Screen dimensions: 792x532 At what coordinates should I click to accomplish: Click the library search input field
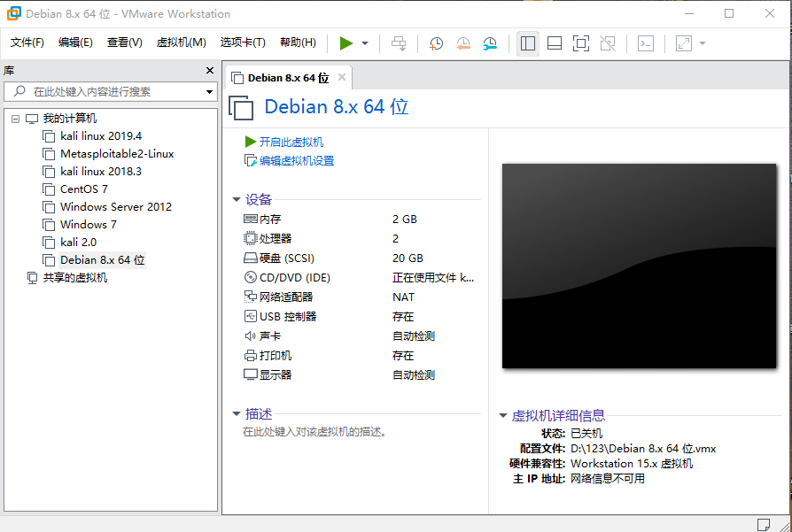[110, 92]
